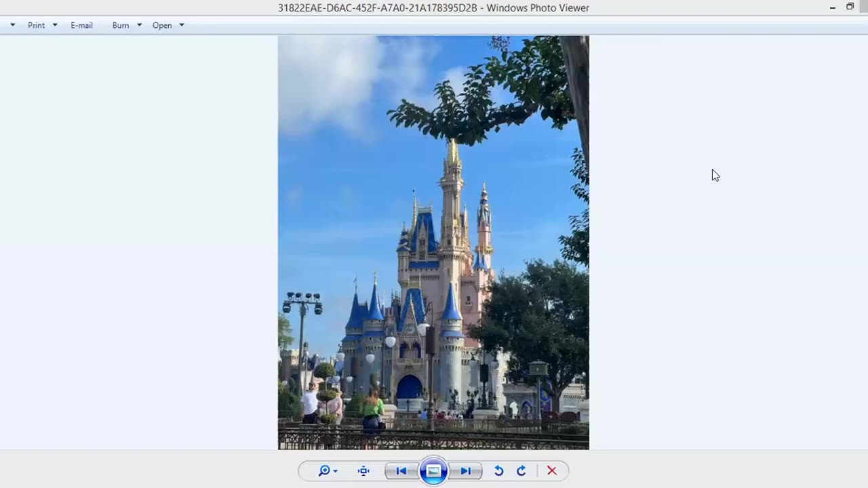Go to the next photo
The image size is (868, 488).
pos(466,471)
